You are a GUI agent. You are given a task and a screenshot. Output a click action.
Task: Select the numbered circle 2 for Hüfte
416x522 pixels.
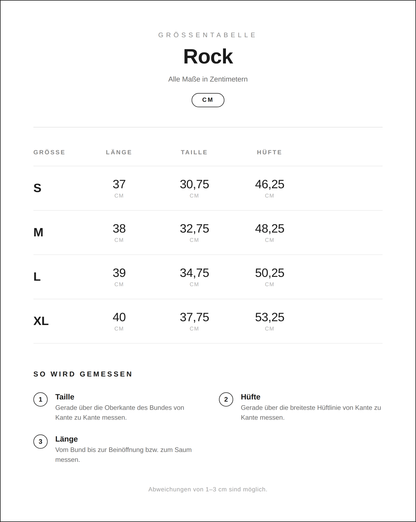(226, 399)
